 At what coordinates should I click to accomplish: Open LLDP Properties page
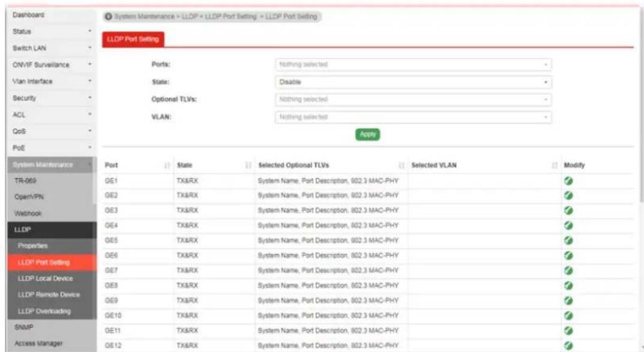[x=52, y=246]
